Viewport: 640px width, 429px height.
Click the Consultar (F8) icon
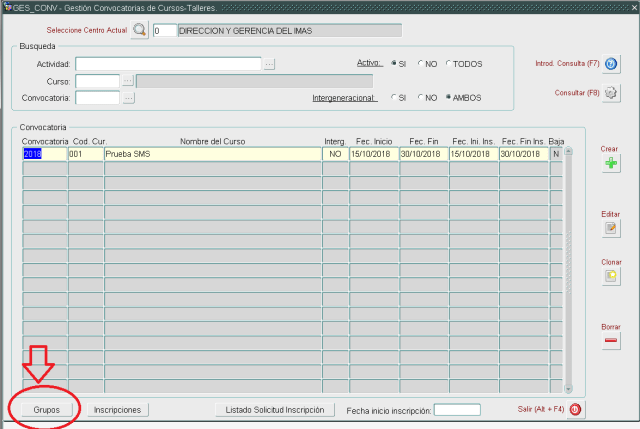[611, 93]
